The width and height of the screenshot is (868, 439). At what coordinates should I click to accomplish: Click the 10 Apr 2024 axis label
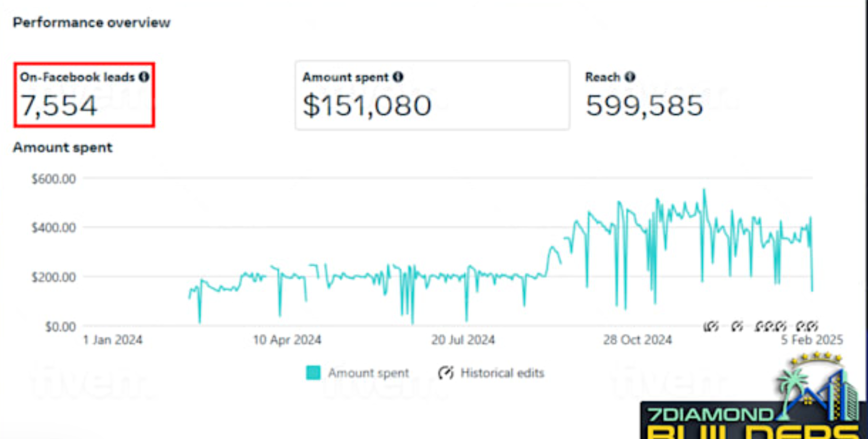pos(287,340)
